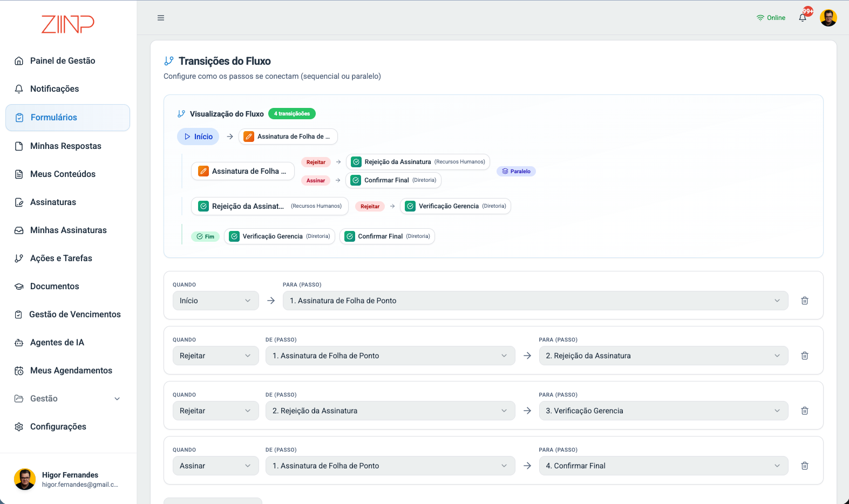The height and width of the screenshot is (504, 849).
Task: Click the Início flow node
Action: [x=198, y=137]
